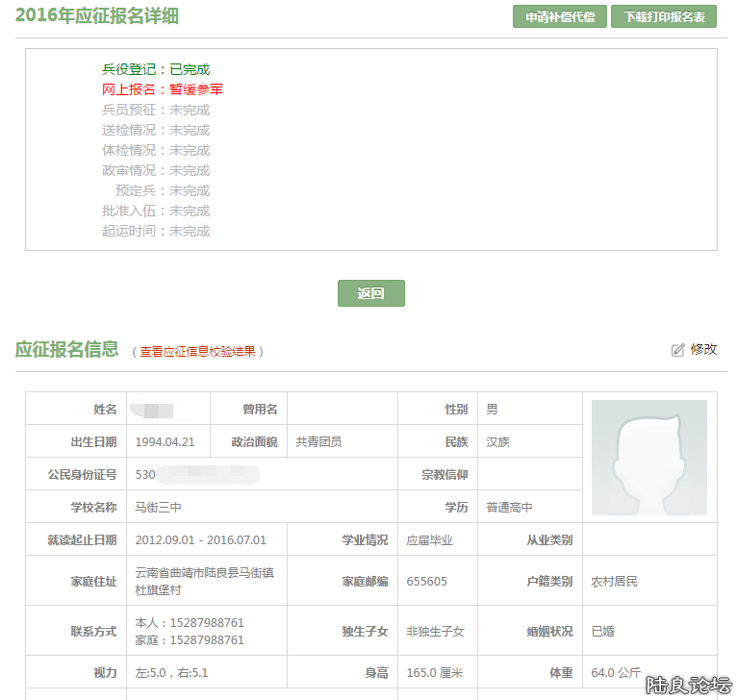Click 共青团员 political status value
Image resolution: width=738 pixels, height=700 pixels.
318,441
